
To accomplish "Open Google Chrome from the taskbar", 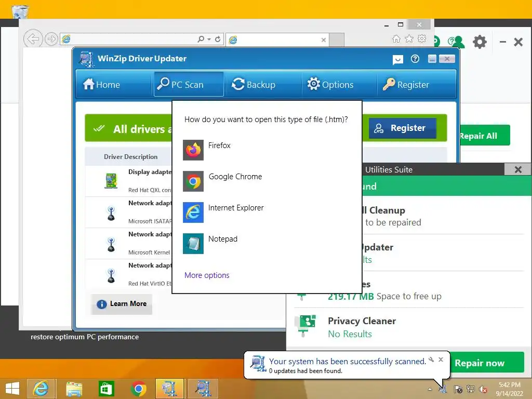I will (x=138, y=389).
